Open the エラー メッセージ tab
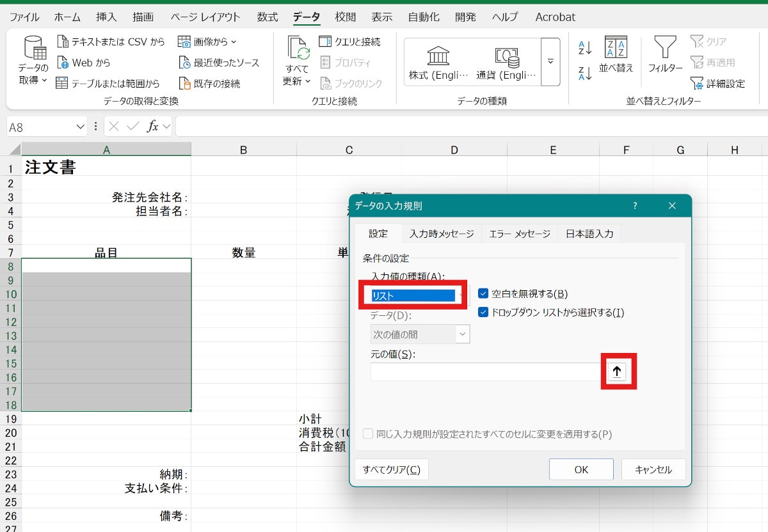Viewport: 768px width, 532px height. 519,234
